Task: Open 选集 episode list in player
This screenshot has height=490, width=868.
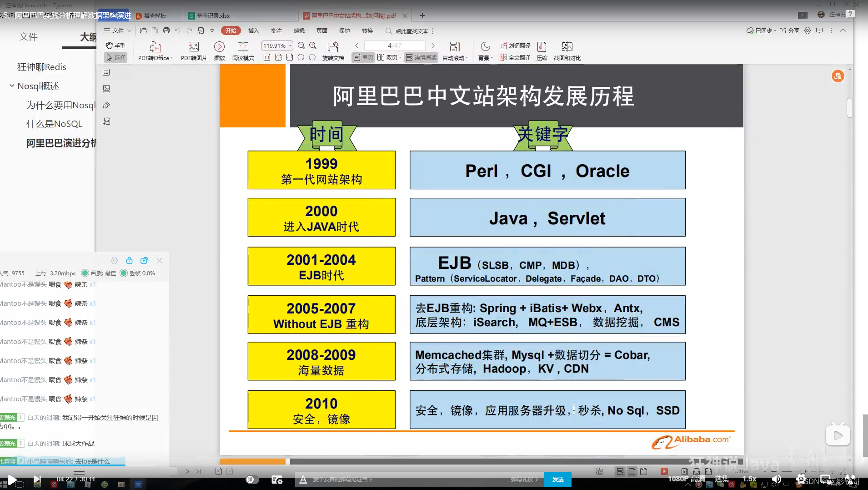Action: pyautogui.click(x=722, y=479)
